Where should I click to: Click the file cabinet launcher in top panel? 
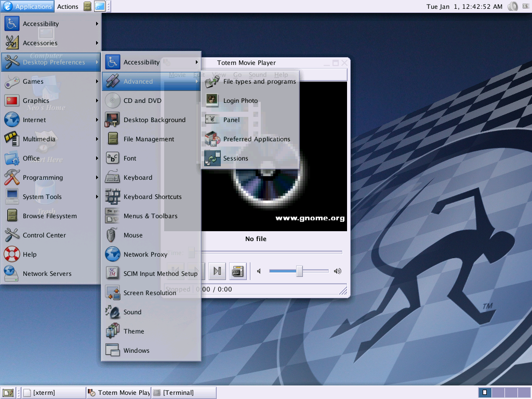pos(87,6)
